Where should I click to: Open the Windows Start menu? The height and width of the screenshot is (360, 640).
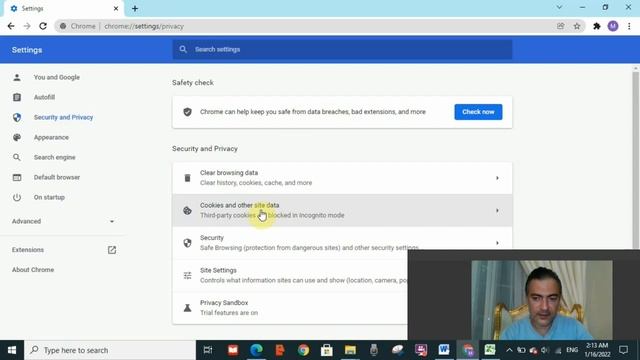(x=12, y=350)
